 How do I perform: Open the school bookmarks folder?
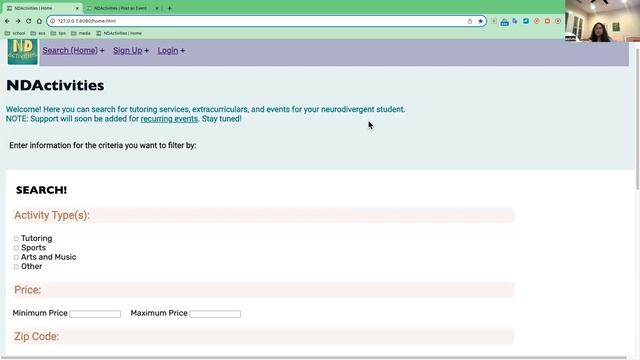pos(15,33)
